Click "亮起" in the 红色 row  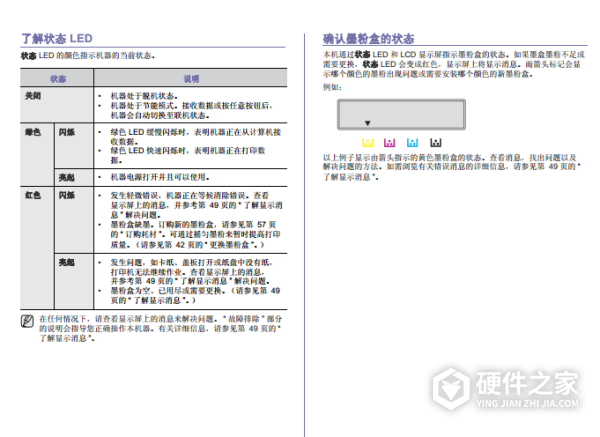[x=67, y=263]
